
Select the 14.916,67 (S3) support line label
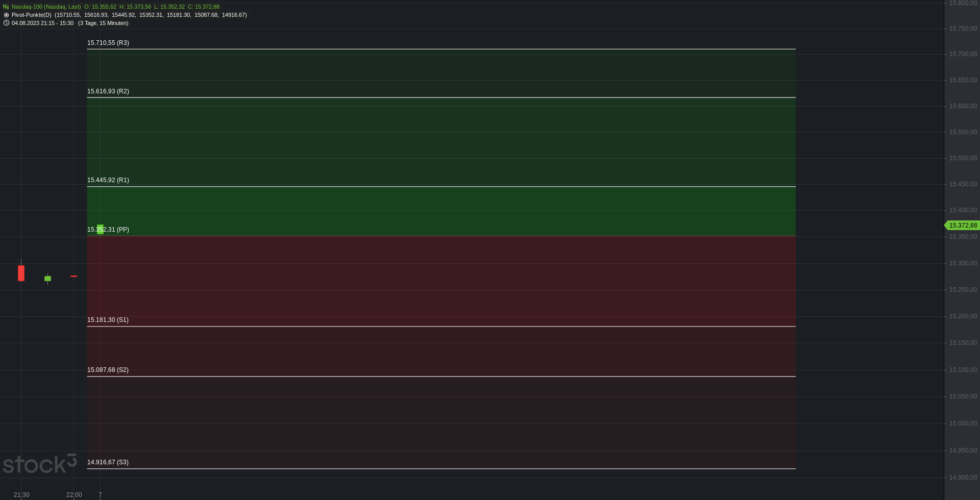click(x=108, y=462)
